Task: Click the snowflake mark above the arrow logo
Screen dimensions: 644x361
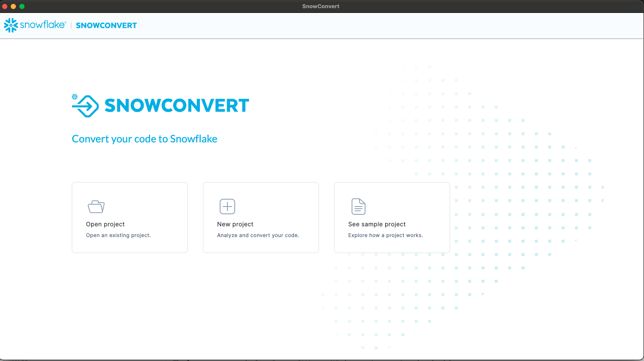Action: (75, 96)
